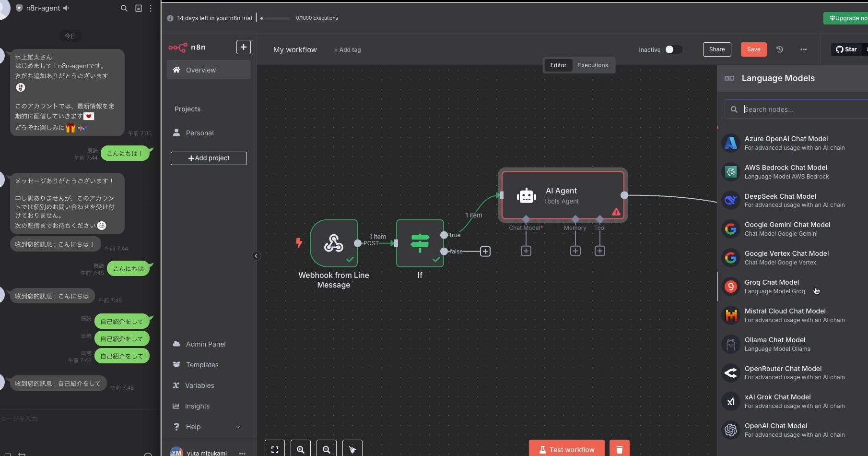Image resolution: width=868 pixels, height=456 pixels.
Task: Open LINE chat notes icon
Action: coord(138,8)
